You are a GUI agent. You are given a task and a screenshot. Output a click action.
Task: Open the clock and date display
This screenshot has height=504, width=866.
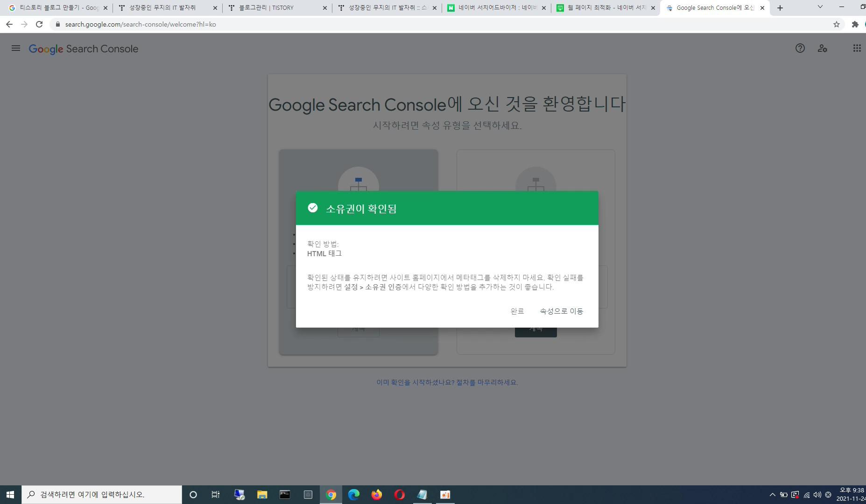click(x=851, y=495)
